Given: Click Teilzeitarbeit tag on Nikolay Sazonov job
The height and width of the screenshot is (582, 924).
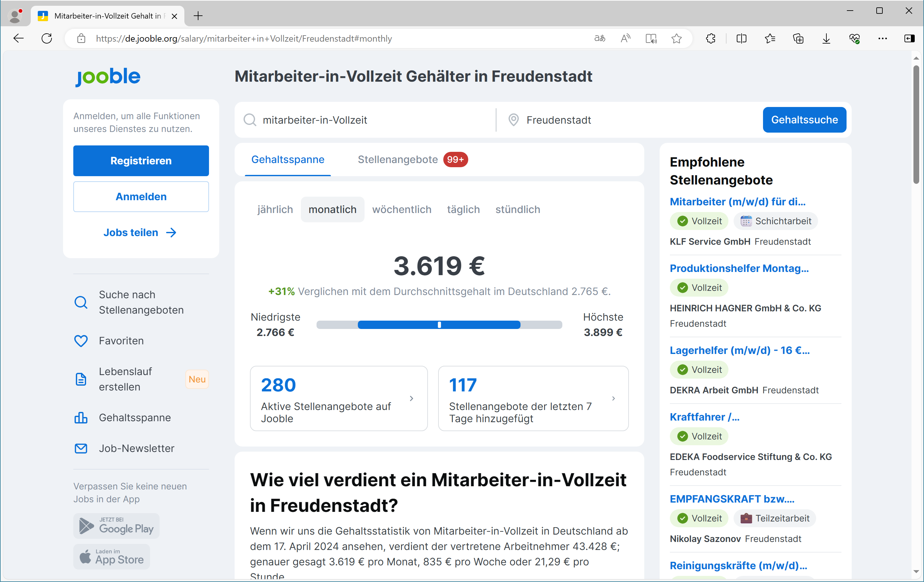Looking at the screenshot, I should pyautogui.click(x=775, y=518).
